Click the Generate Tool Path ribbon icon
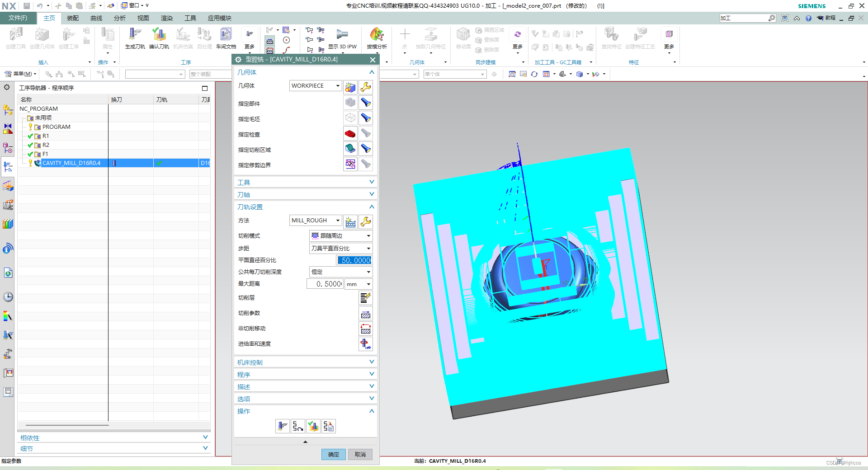868x470 pixels. [x=135, y=38]
